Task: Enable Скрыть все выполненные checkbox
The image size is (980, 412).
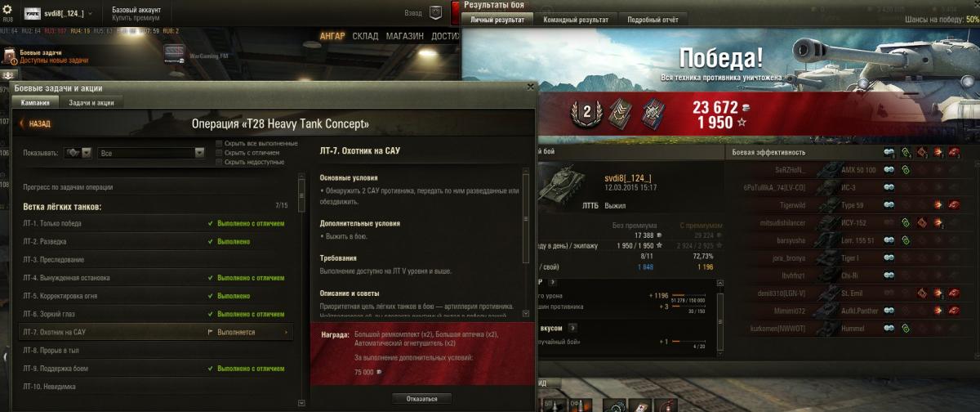Action: tap(219, 143)
